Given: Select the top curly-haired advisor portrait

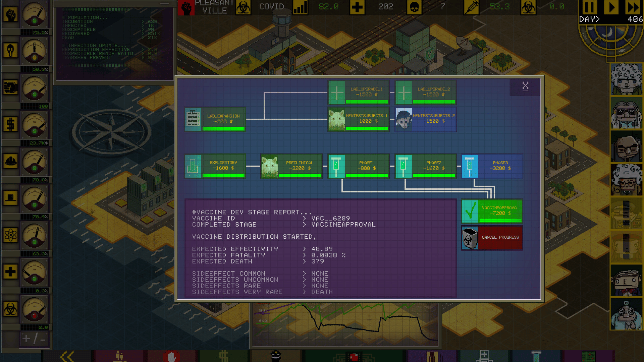Looking at the screenshot, I should coord(626,79).
